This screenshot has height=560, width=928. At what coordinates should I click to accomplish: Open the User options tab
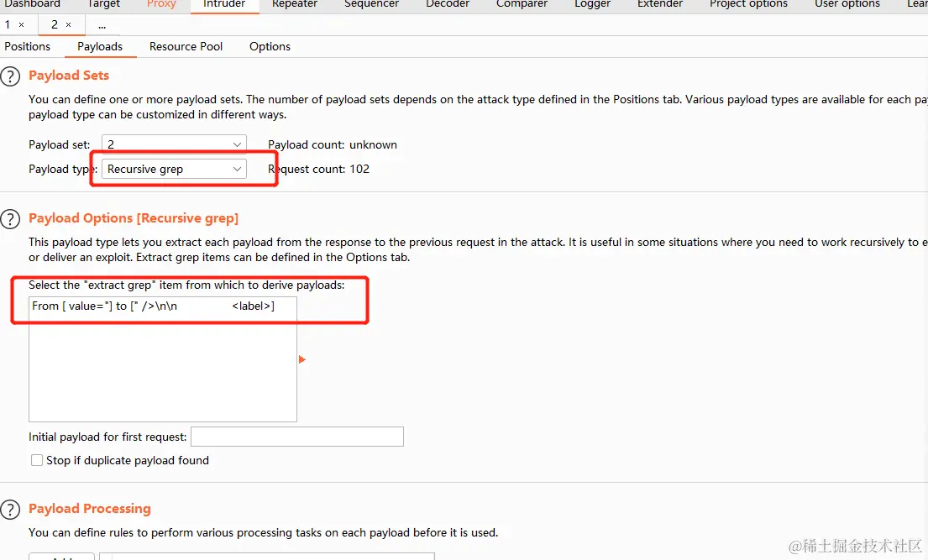tap(847, 4)
